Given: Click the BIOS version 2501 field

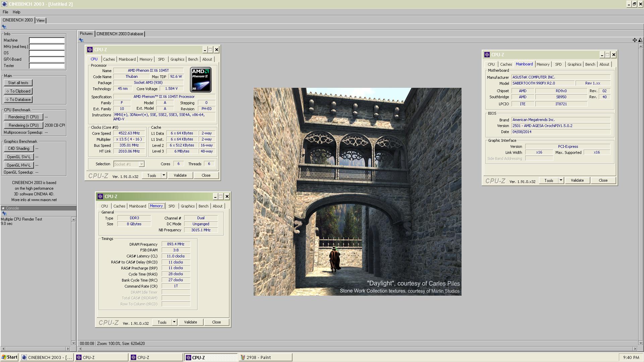Looking at the screenshot, I should [560, 126].
